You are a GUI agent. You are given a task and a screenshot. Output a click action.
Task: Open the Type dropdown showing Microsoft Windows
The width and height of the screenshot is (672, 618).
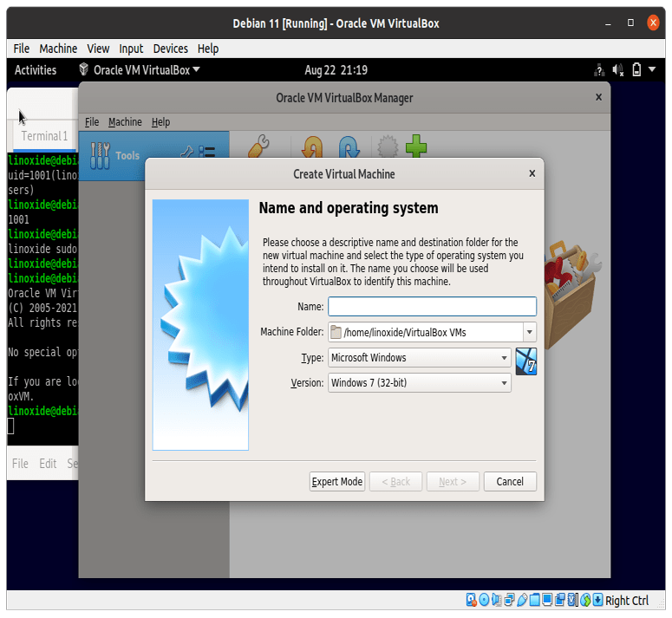(x=419, y=358)
